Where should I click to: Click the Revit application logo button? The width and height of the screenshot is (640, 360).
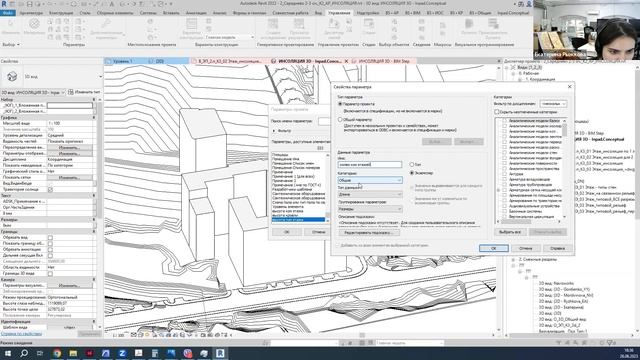[x=4, y=4]
